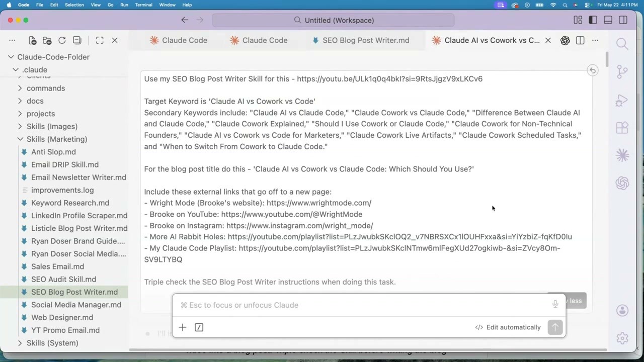Refresh the explorer tree

pyautogui.click(x=62, y=40)
